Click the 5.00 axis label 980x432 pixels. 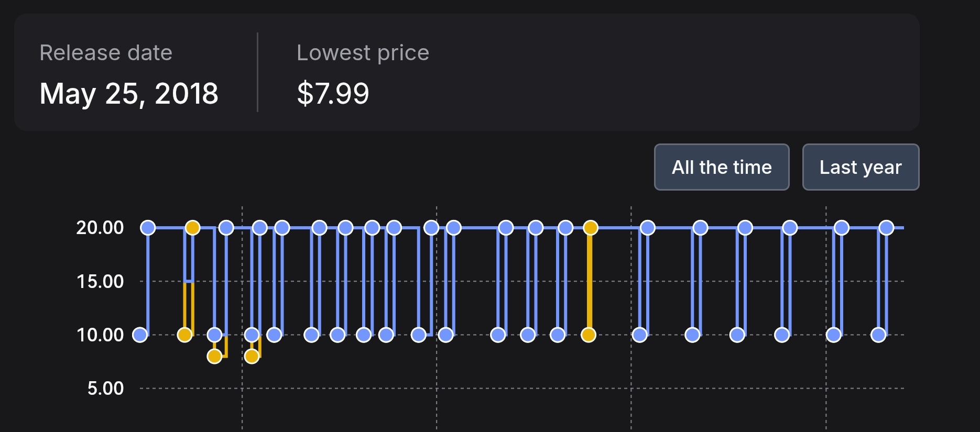(x=105, y=388)
